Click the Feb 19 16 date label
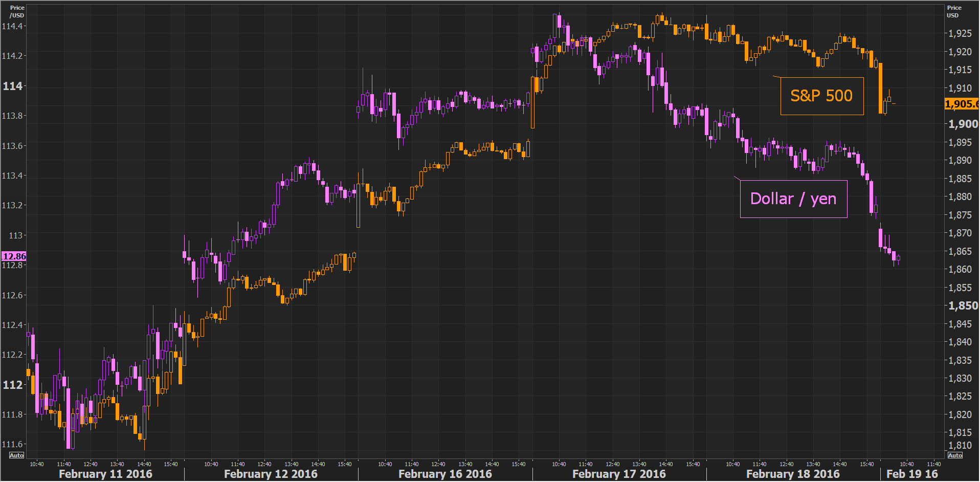Screen dimensions: 980x482 click(x=912, y=474)
